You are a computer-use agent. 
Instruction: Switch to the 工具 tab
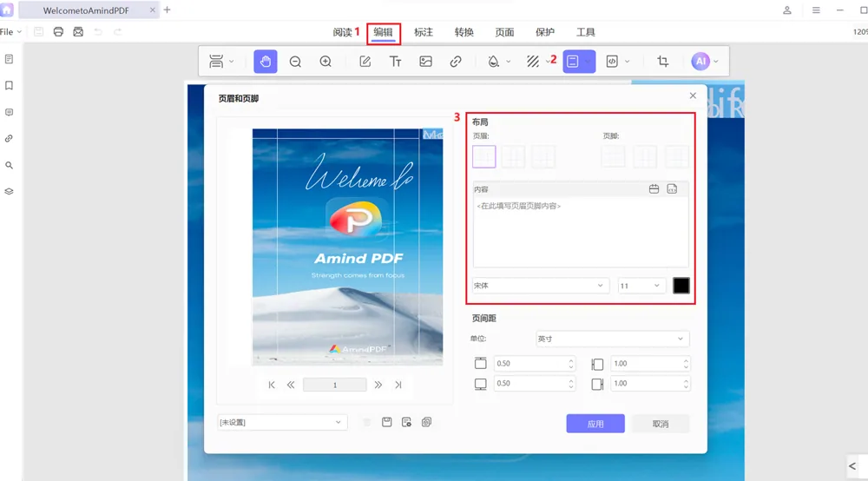[586, 32]
